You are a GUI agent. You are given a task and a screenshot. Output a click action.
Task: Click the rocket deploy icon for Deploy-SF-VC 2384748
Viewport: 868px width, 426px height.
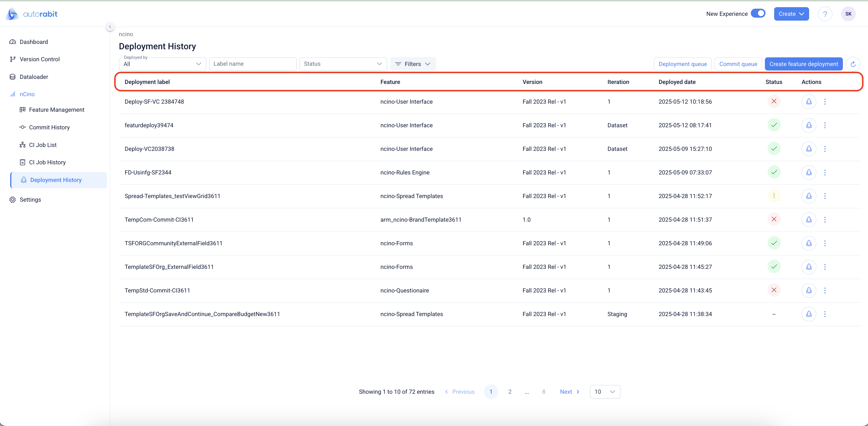(809, 101)
